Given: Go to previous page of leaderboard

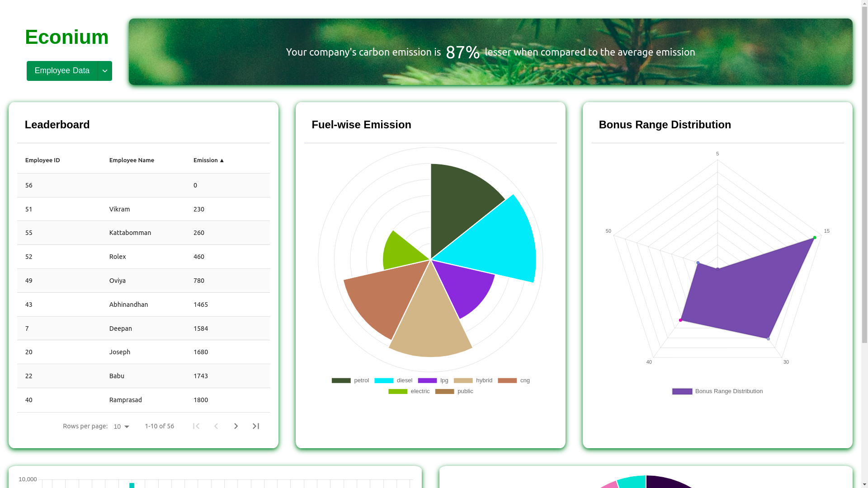Looking at the screenshot, I should pyautogui.click(x=216, y=426).
